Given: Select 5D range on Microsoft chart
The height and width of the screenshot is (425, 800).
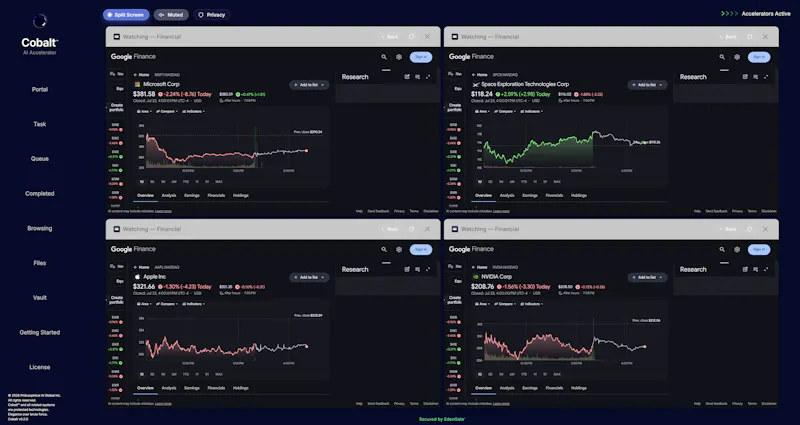Looking at the screenshot, I should (x=152, y=182).
